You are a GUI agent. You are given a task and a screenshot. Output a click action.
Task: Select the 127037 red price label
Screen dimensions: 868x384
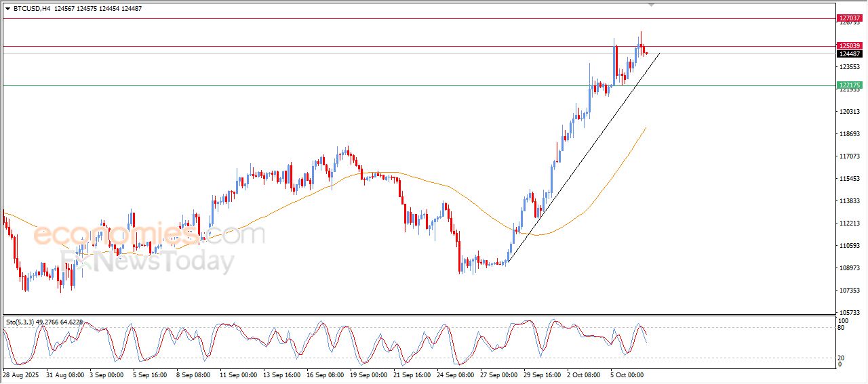pyautogui.click(x=849, y=18)
